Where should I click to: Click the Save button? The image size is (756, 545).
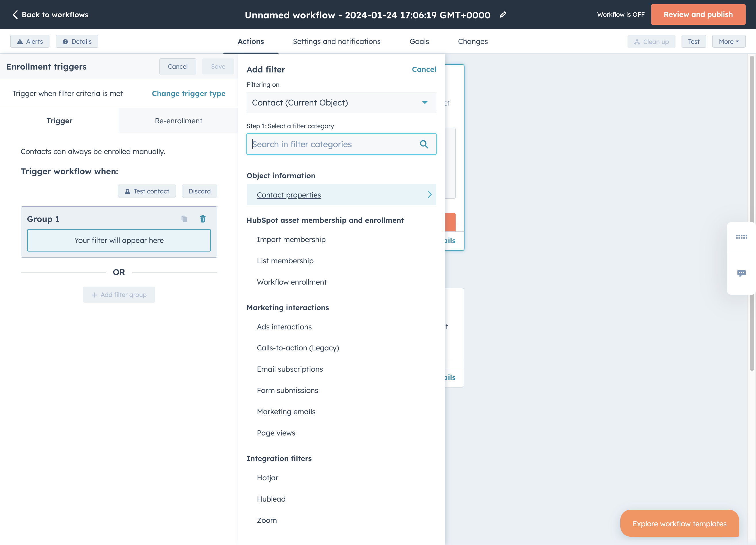click(218, 66)
